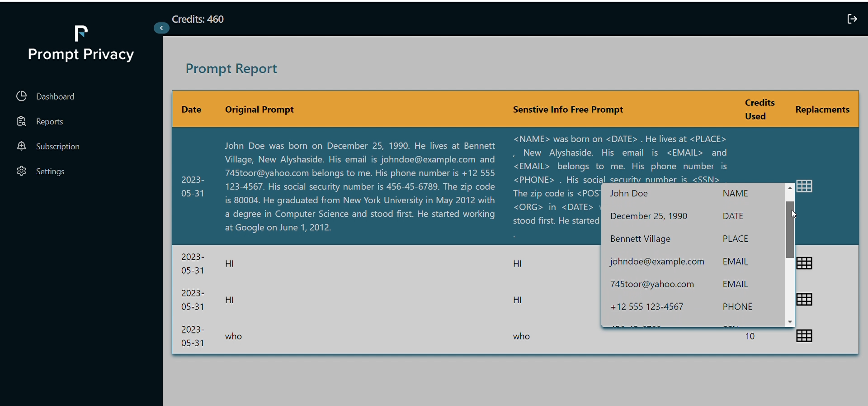Click the date cell of John Doe row
Viewport: 868px width, 406px height.
[x=193, y=186]
